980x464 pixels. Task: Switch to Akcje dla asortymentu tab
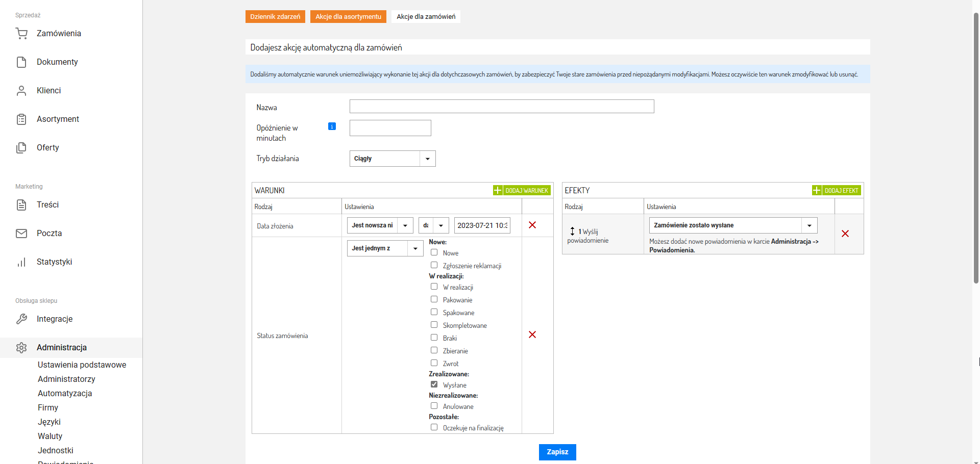point(348,17)
